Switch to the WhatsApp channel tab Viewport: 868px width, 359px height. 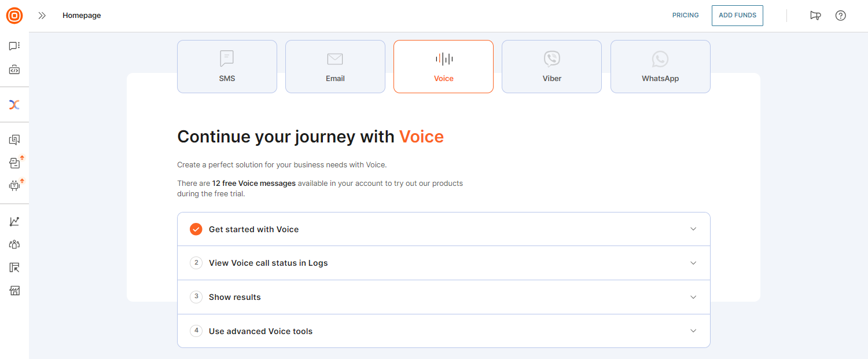[660, 67]
